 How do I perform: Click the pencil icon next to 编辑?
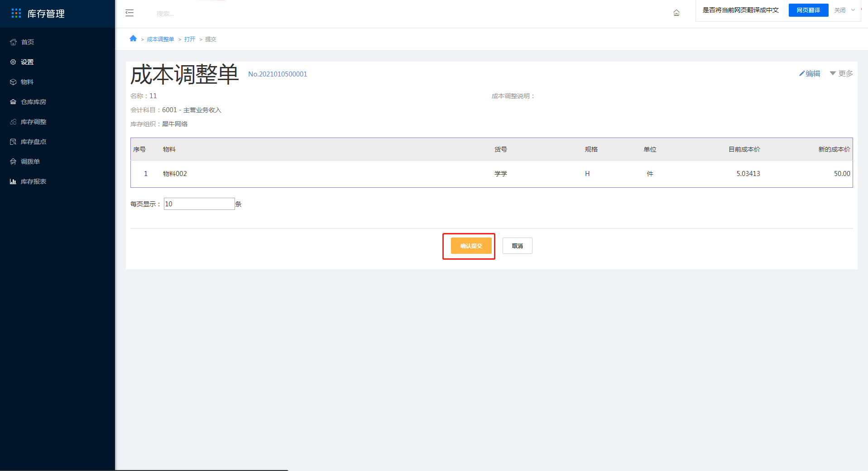coord(802,73)
